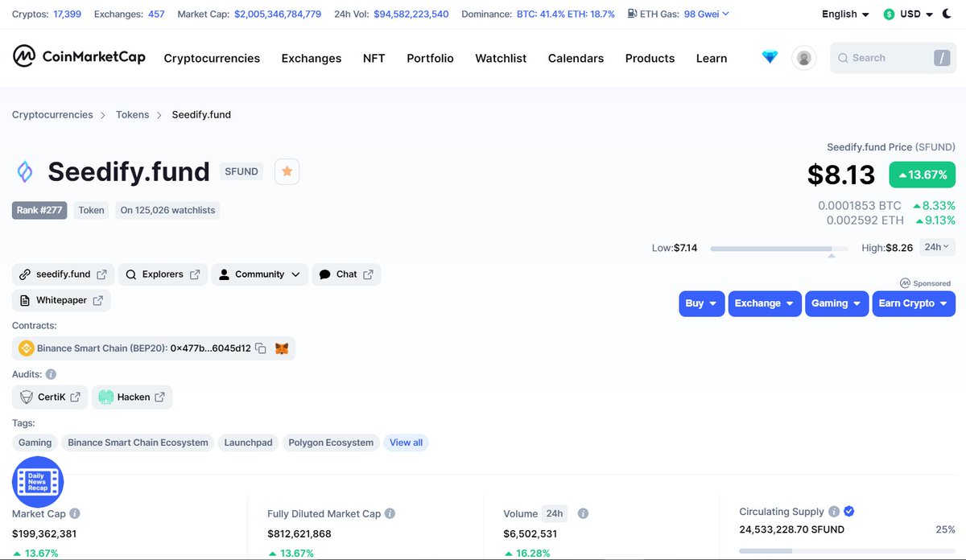Click the Exchanges count 457
Image resolution: width=966 pixels, height=560 pixels.
(156, 14)
